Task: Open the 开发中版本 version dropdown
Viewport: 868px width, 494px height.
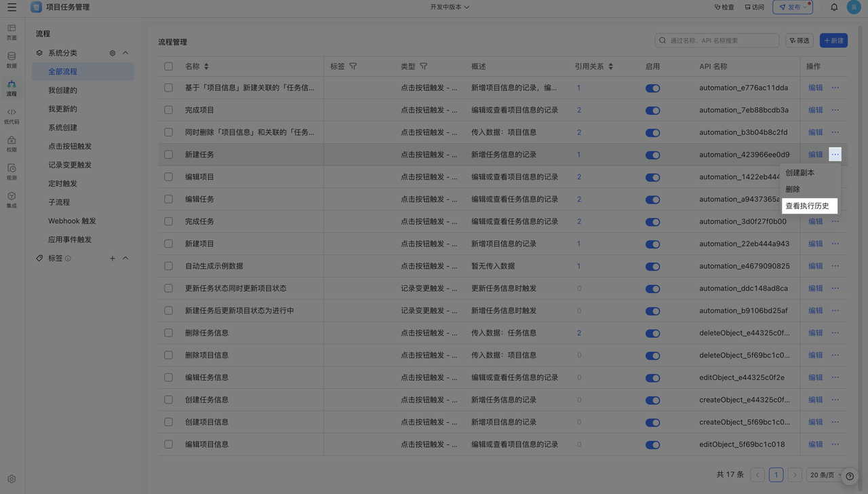Action: pyautogui.click(x=449, y=7)
